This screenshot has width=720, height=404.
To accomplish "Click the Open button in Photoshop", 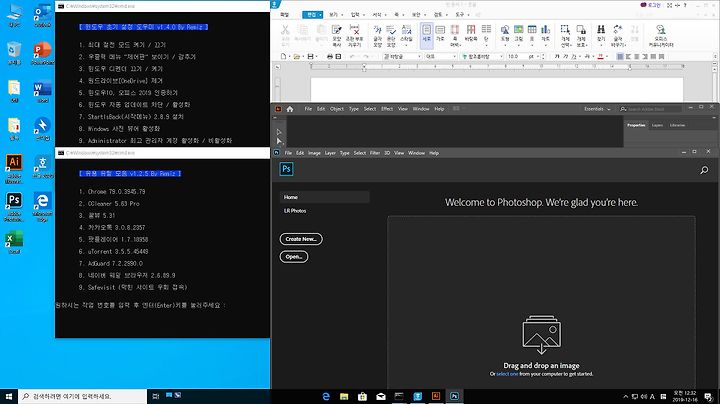I will point(294,257).
